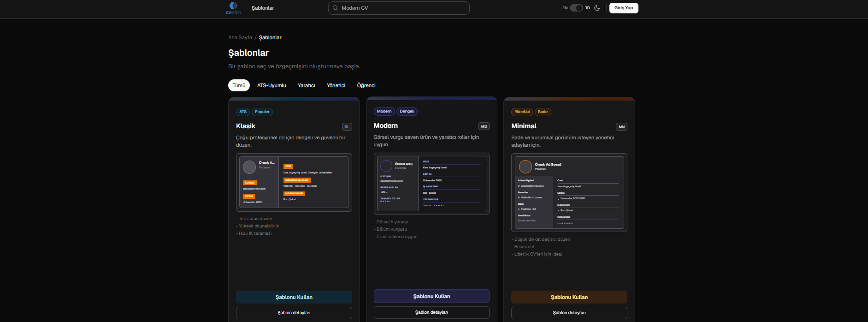Go to Ana Sayfa breadcrumb link
Screen dimensions: 868x322
click(x=240, y=37)
